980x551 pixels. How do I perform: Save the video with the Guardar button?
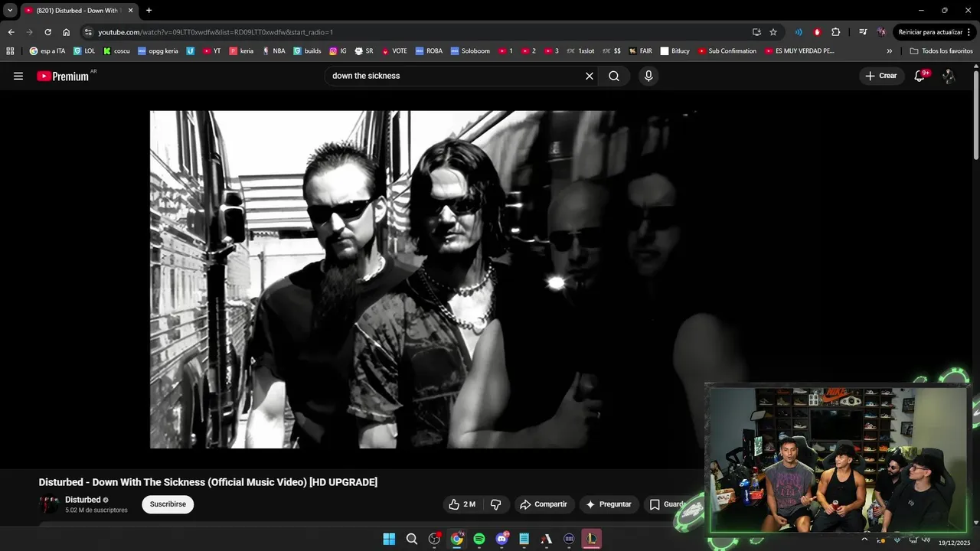(666, 504)
